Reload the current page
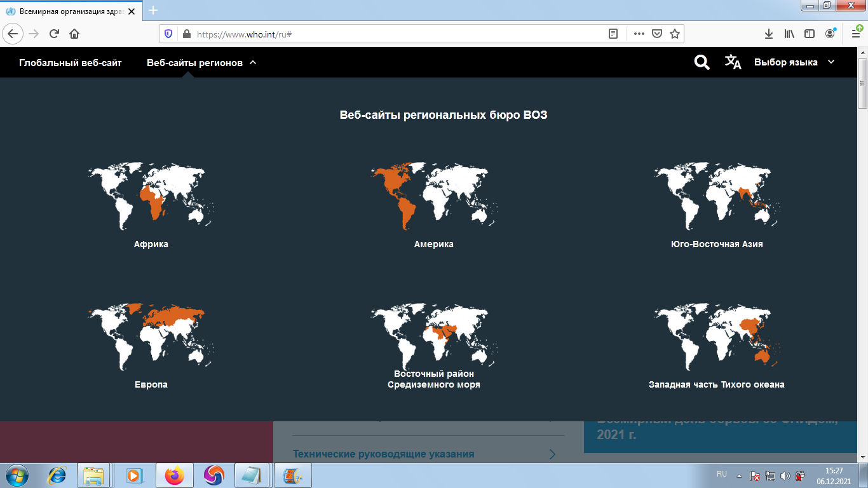Screen dimensions: 868x488 tap(54, 34)
